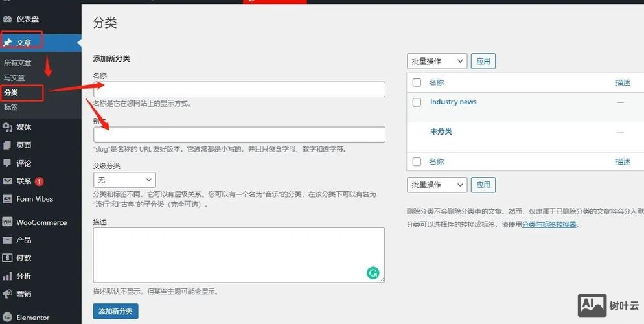Click the Form Vibes sidebar icon
This screenshot has width=644, height=324.
(7, 199)
